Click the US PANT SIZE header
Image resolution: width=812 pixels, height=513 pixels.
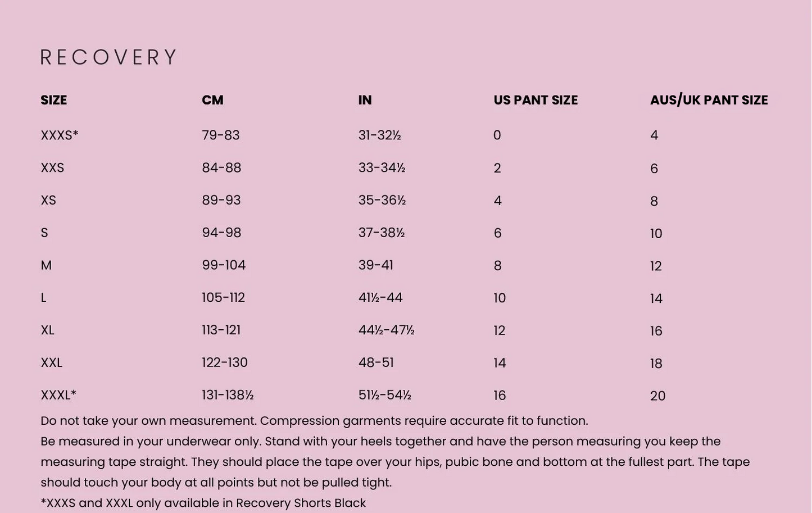[535, 100]
